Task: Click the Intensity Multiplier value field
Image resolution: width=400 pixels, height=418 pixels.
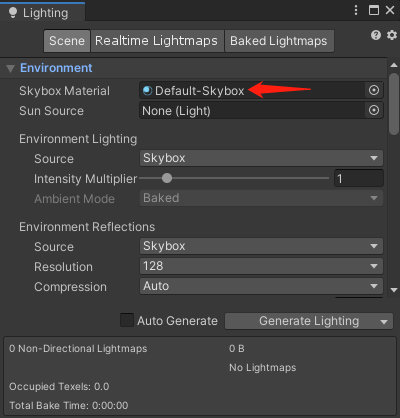Action: (359, 178)
